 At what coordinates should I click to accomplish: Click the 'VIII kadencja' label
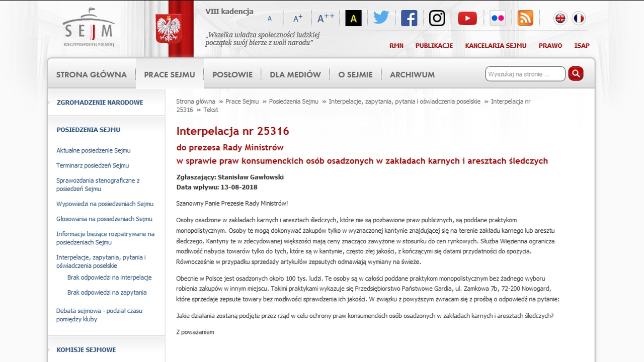(229, 12)
